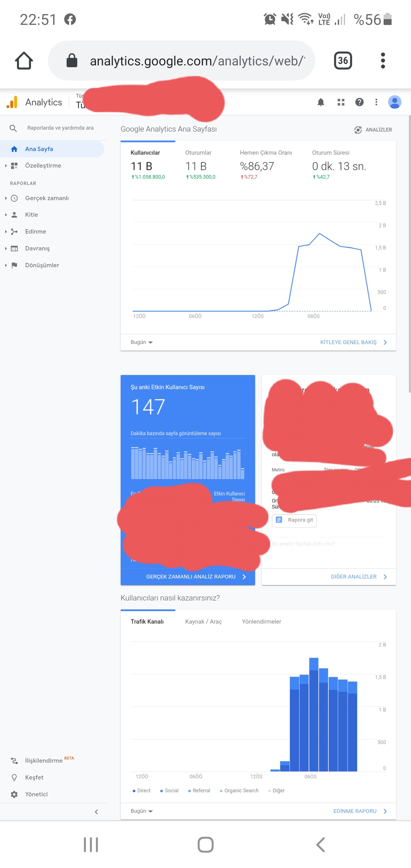Click the Özelleştirme dashboard icon
Screen dimensions: 411x868
click(x=14, y=165)
